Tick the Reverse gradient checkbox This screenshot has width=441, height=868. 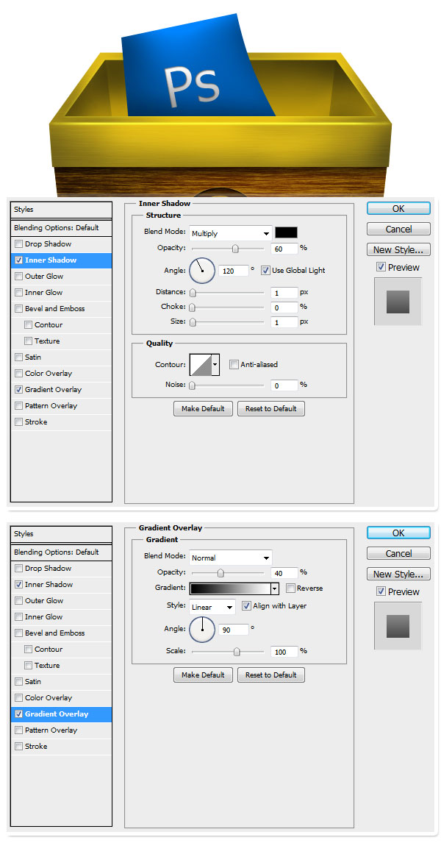click(290, 588)
